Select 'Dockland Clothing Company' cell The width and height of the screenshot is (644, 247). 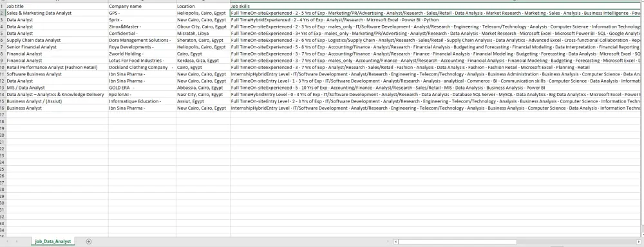pyautogui.click(x=142, y=68)
